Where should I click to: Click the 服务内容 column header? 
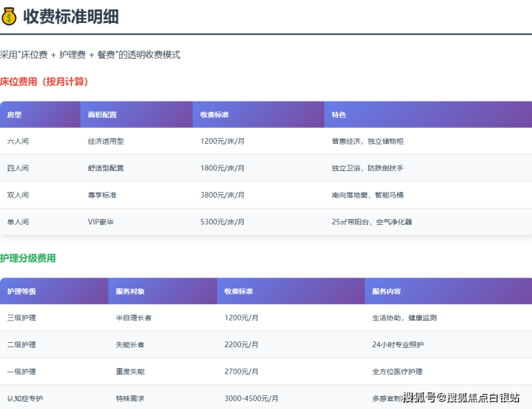point(386,292)
